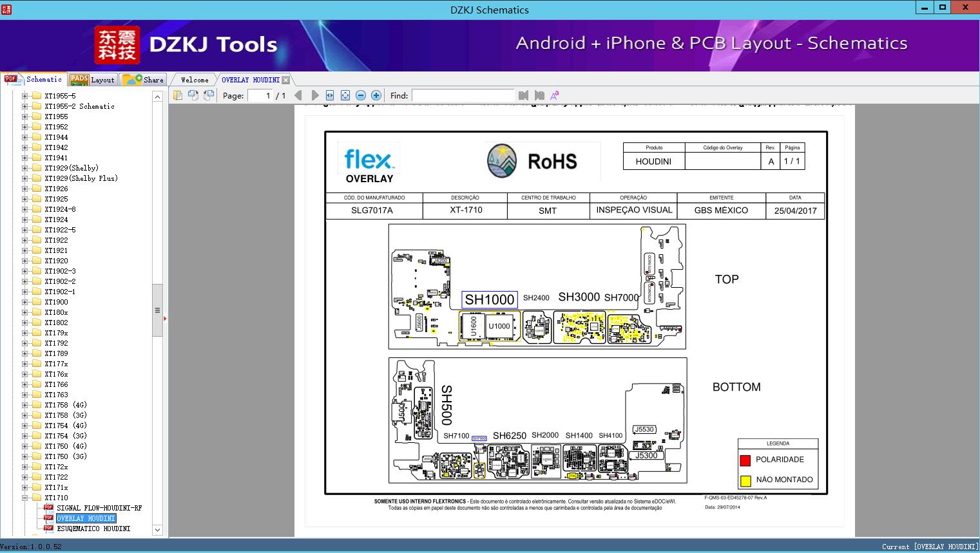The image size is (980, 553).
Task: Click the tree panel scrollbar thumb
Action: coord(157,310)
